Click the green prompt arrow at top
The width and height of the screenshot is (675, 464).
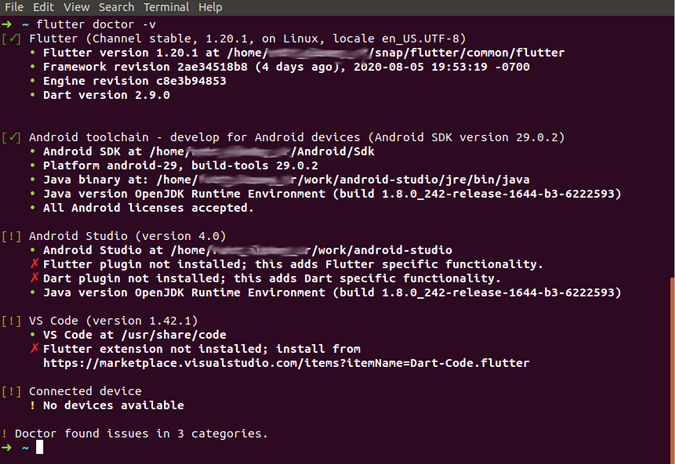(x=8, y=24)
